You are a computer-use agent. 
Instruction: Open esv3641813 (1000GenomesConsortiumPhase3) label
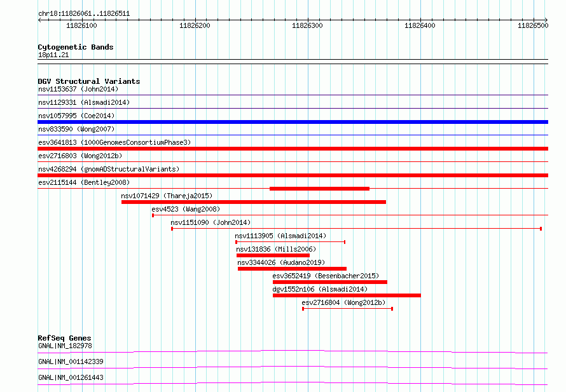114,142
